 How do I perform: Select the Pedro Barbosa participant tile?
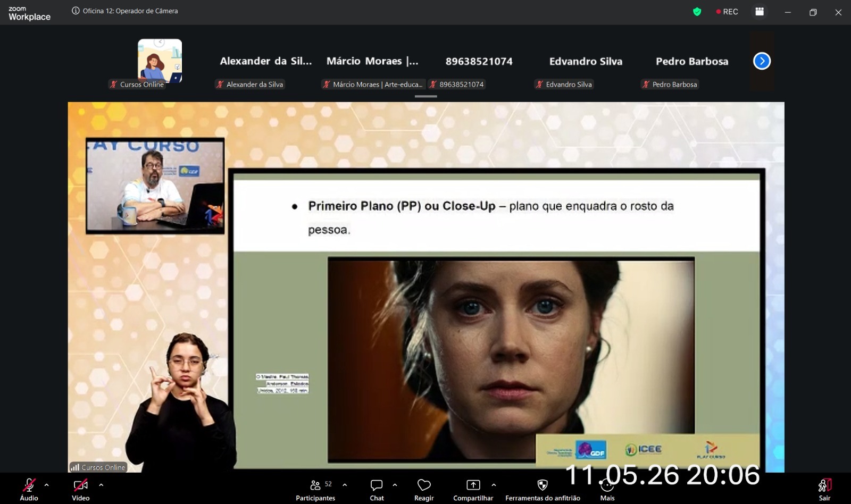point(691,61)
